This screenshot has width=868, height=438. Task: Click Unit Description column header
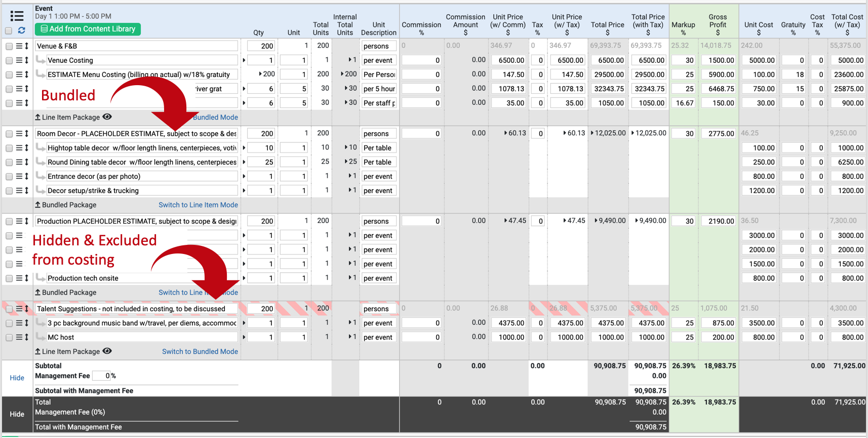(x=379, y=28)
